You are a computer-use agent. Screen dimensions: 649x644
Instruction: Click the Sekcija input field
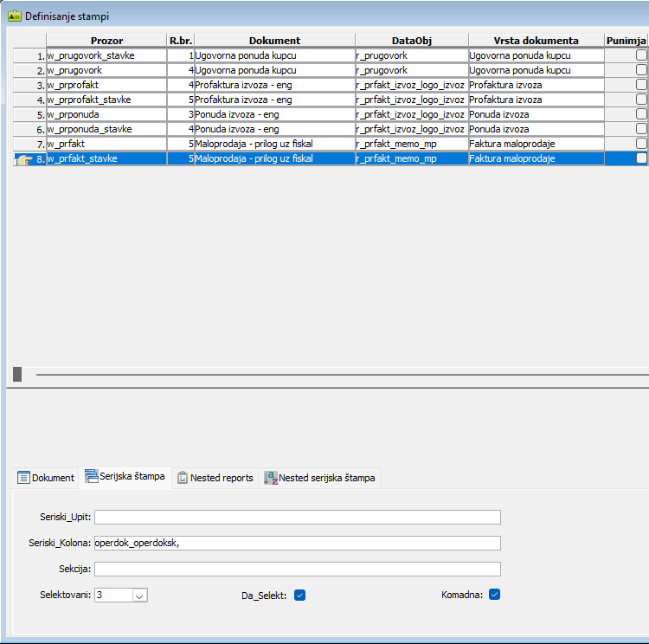coord(298,569)
